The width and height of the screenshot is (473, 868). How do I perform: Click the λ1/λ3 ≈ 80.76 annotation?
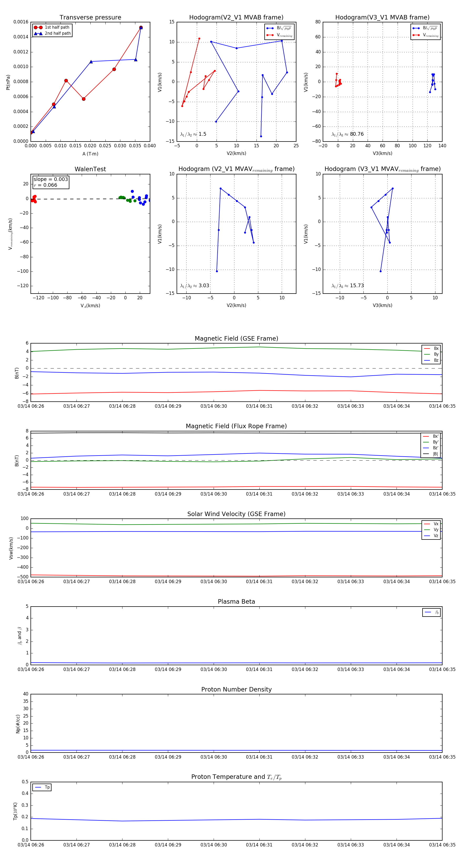point(347,134)
